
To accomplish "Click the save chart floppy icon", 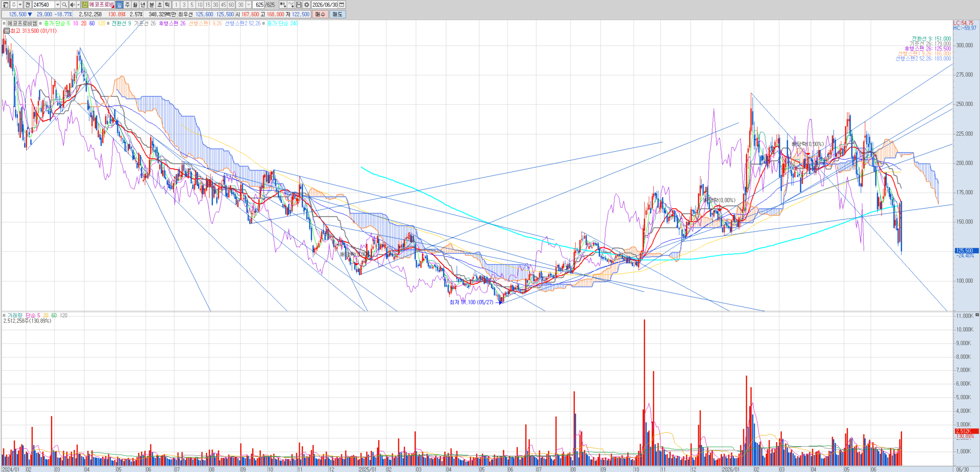I will tap(299, 5).
